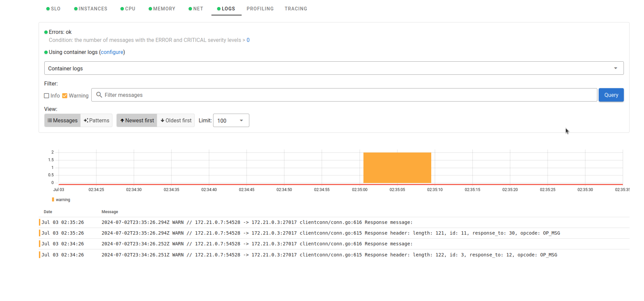Enable the Info log level filter
644x301 pixels.
[46, 96]
